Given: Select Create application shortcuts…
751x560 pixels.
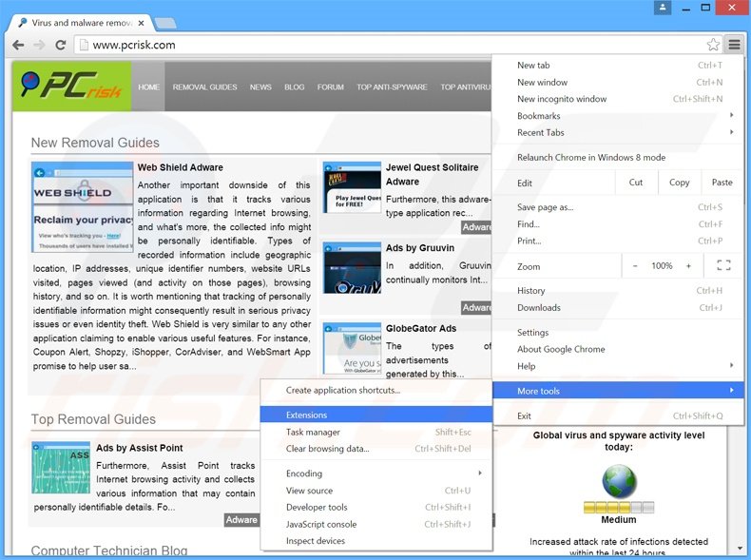Looking at the screenshot, I should pos(376,391).
